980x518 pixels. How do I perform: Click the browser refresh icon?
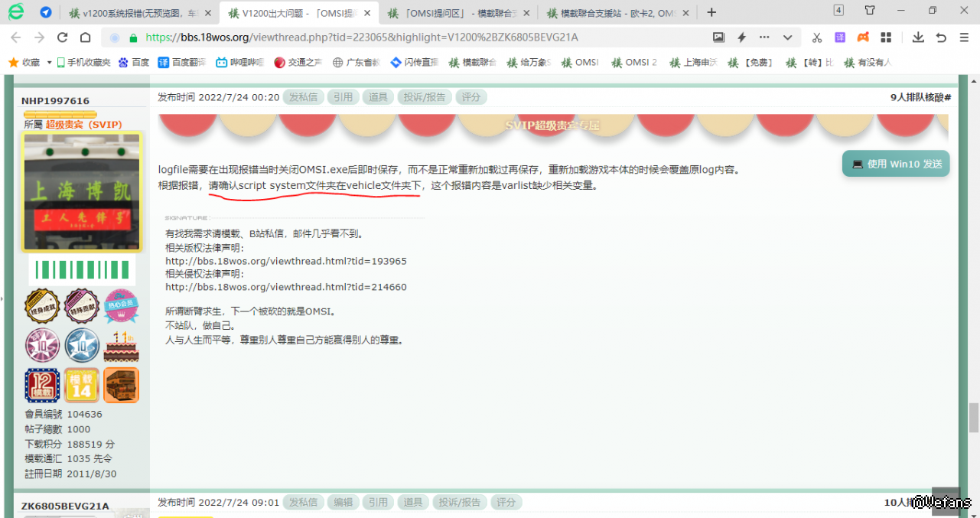[63, 37]
